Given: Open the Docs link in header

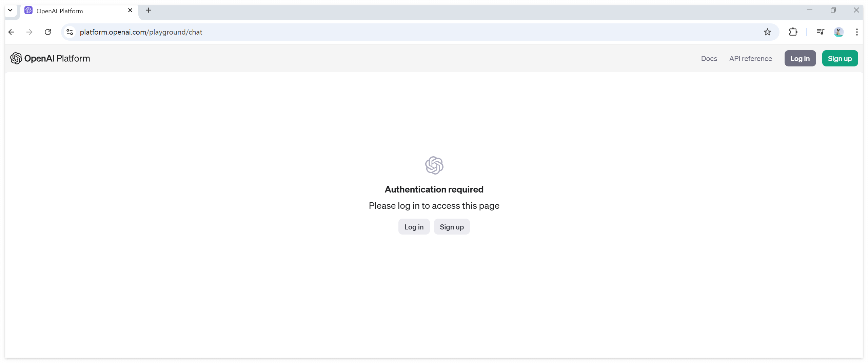Looking at the screenshot, I should coord(709,59).
